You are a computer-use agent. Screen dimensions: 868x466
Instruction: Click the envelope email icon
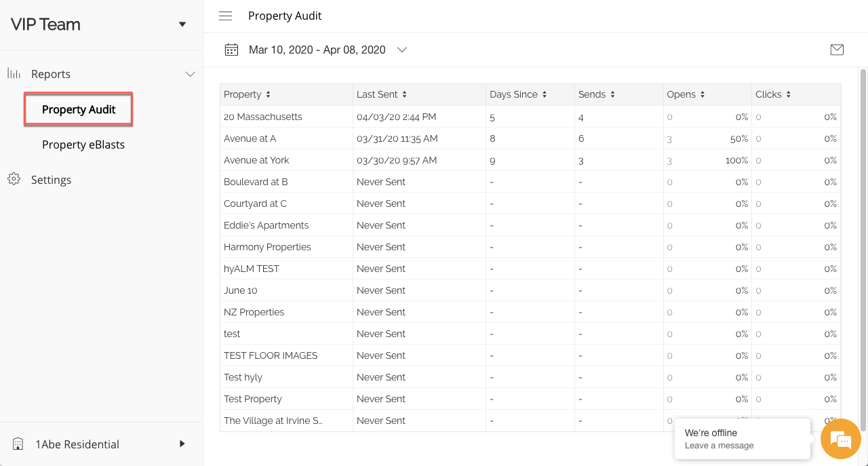pos(837,50)
